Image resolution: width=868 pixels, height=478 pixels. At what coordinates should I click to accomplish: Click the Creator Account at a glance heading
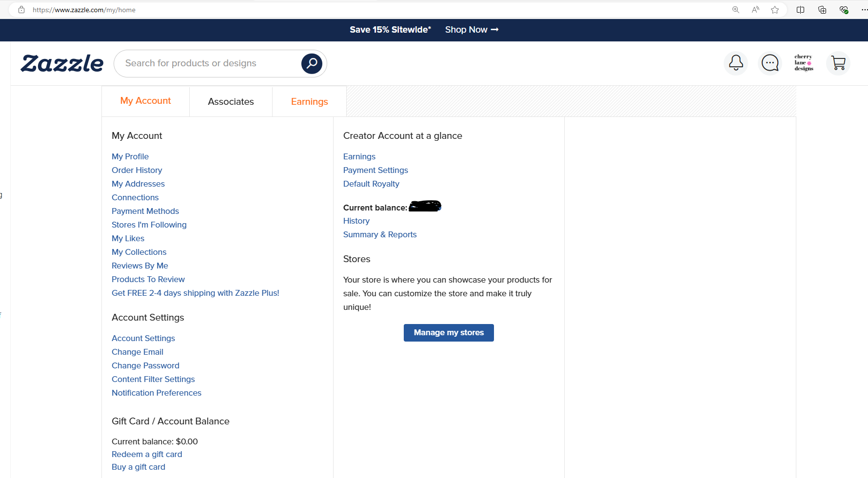[x=403, y=136]
